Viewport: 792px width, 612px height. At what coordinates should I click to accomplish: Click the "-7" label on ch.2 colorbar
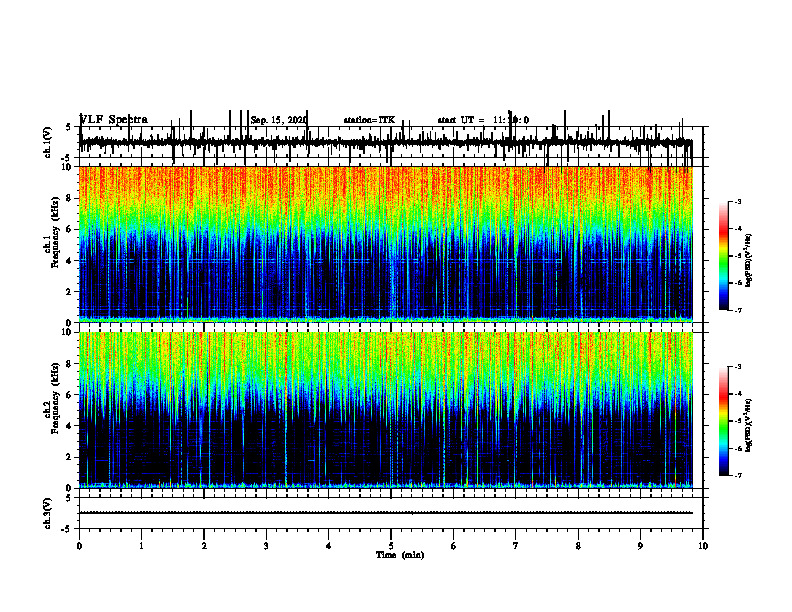738,476
